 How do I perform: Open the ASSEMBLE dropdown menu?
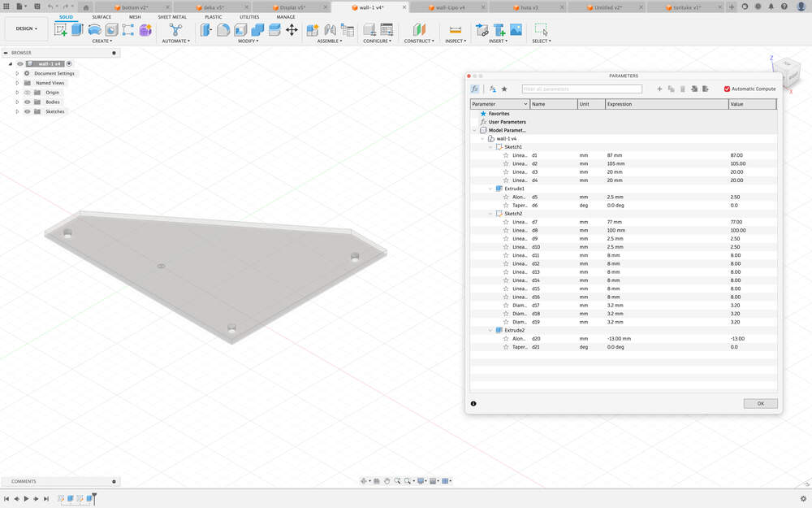click(x=330, y=41)
